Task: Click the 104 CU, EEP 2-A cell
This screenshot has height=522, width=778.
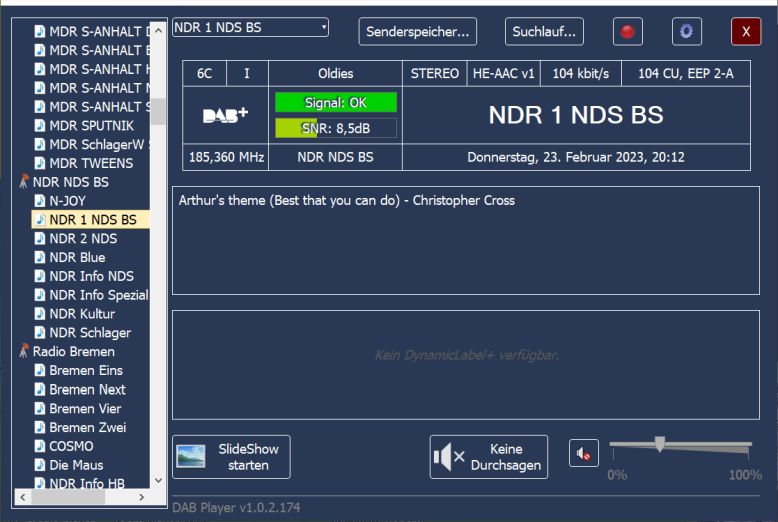Action: (686, 73)
